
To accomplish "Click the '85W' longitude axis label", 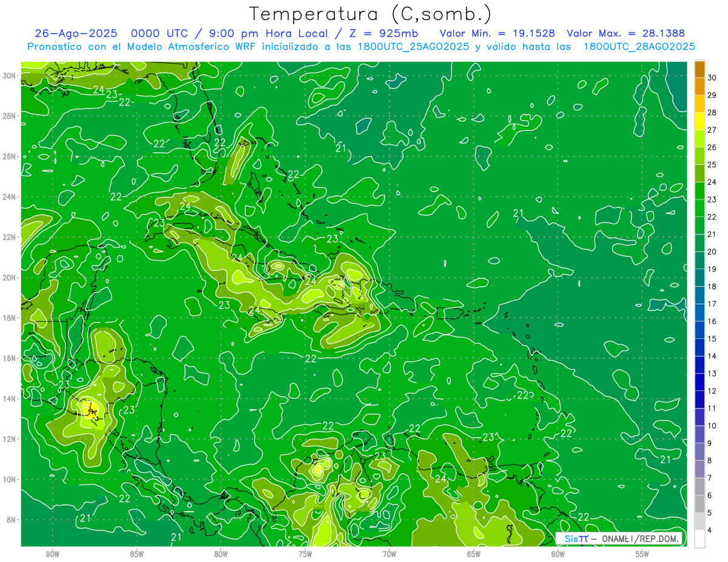I will click(136, 554).
